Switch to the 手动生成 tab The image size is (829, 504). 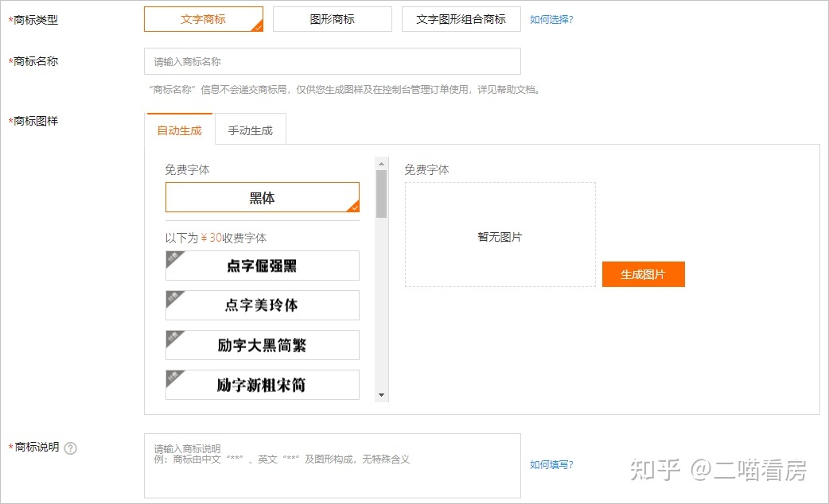(250, 130)
